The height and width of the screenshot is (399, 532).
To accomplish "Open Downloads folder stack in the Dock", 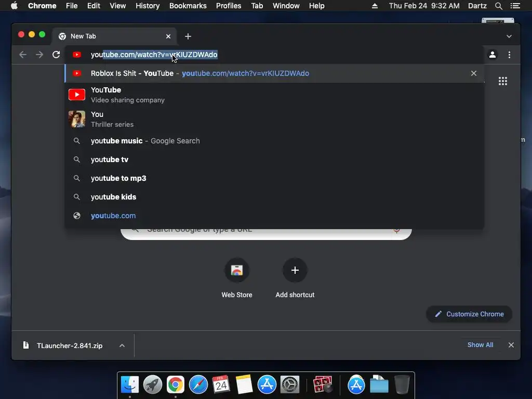I will [379, 384].
